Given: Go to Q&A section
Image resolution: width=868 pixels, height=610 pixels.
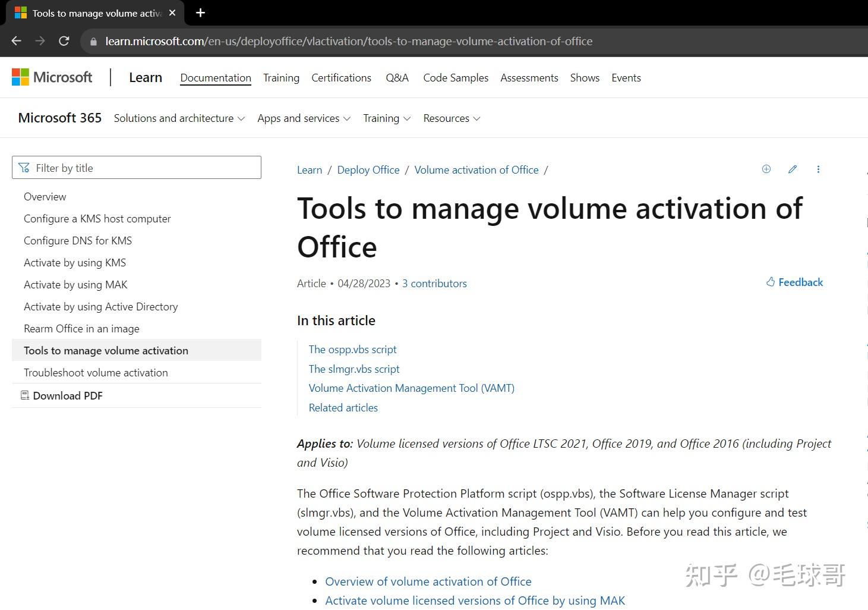Looking at the screenshot, I should pos(397,78).
